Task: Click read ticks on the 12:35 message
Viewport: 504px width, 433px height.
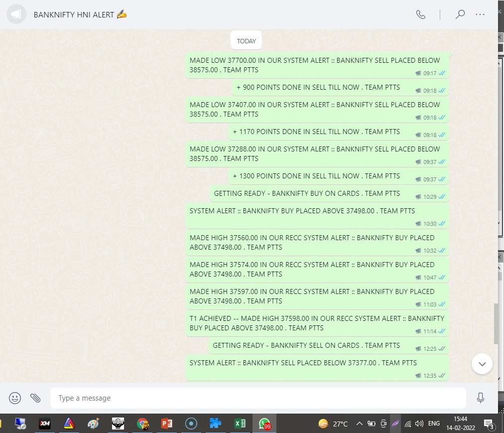Action: point(442,375)
